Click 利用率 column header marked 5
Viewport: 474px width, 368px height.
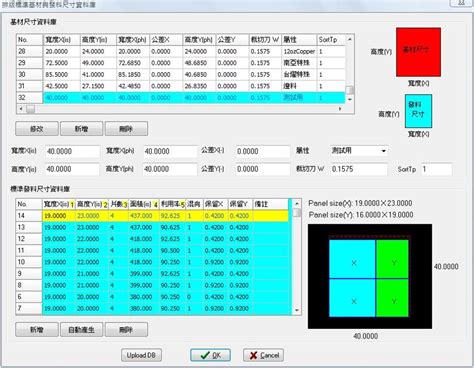(x=172, y=204)
